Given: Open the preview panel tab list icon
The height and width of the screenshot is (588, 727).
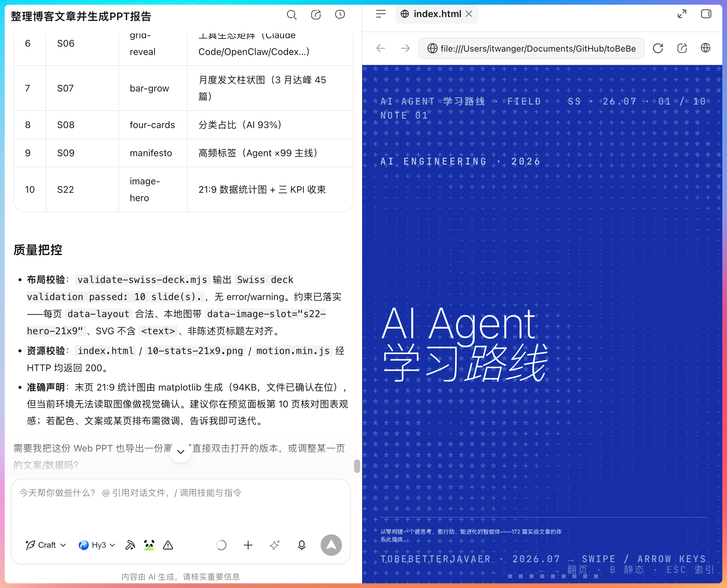Looking at the screenshot, I should 381,14.
